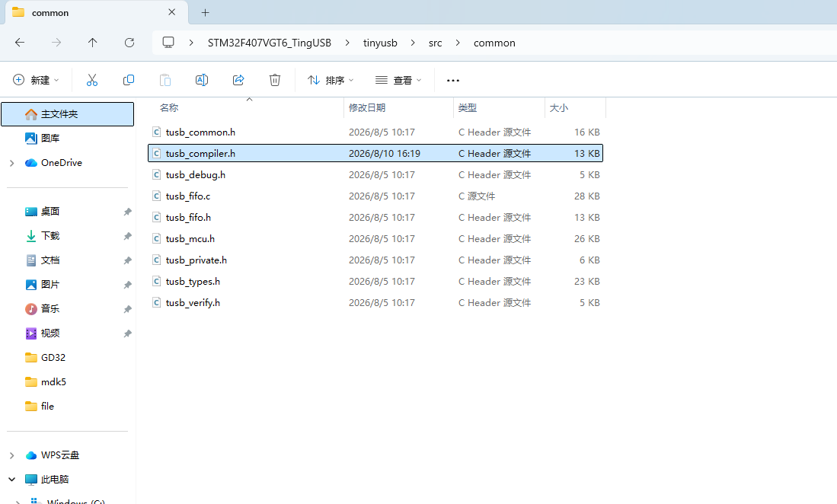Sort by 名称 column header
Image resolution: width=837 pixels, height=504 pixels.
coord(168,108)
